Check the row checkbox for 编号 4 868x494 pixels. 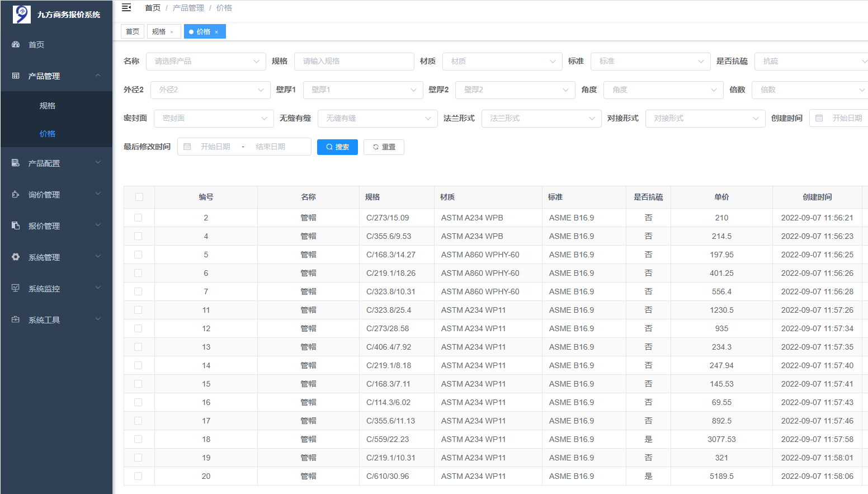click(138, 236)
